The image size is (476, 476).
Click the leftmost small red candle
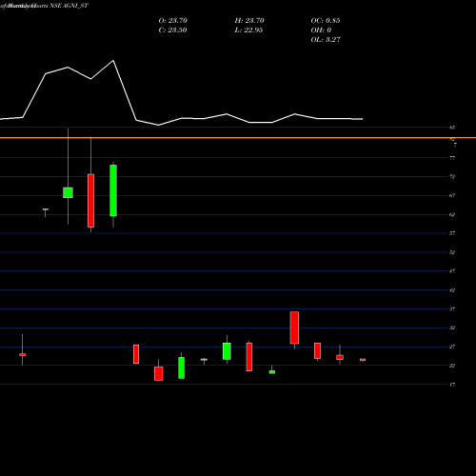tap(23, 354)
